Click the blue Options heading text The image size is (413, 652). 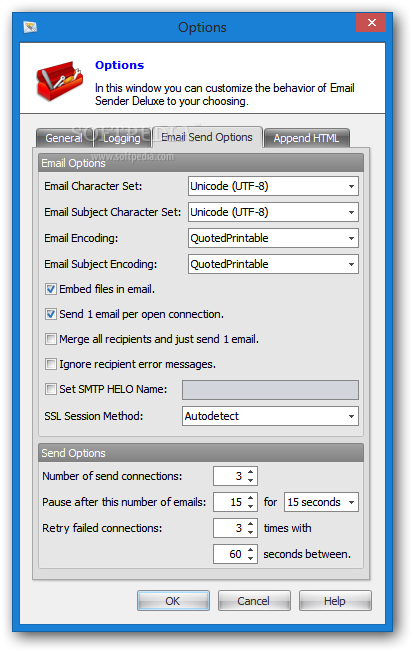[119, 65]
